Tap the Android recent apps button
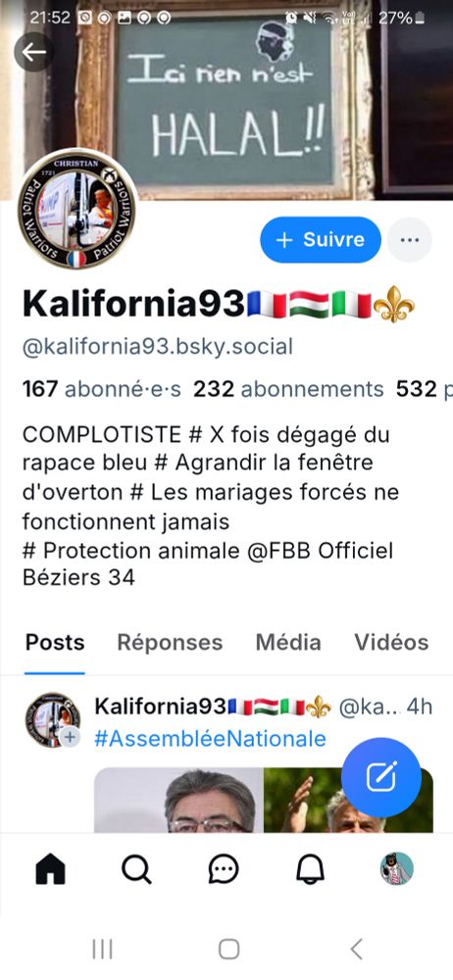 (103, 950)
